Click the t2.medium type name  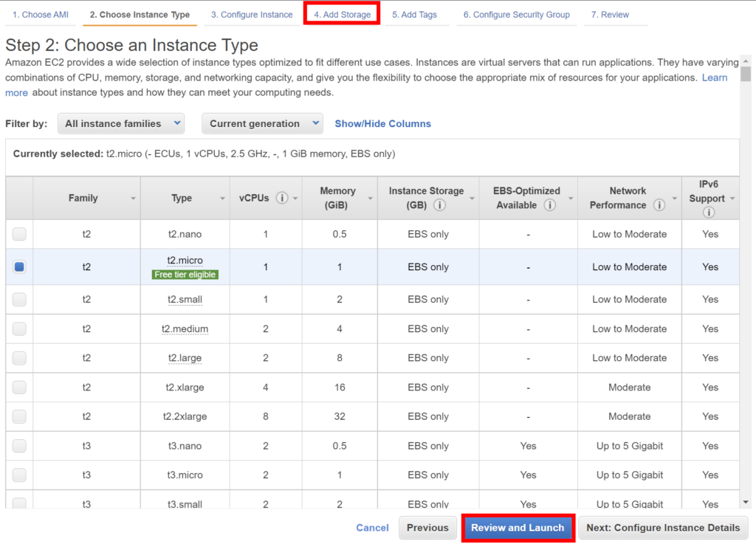point(185,329)
